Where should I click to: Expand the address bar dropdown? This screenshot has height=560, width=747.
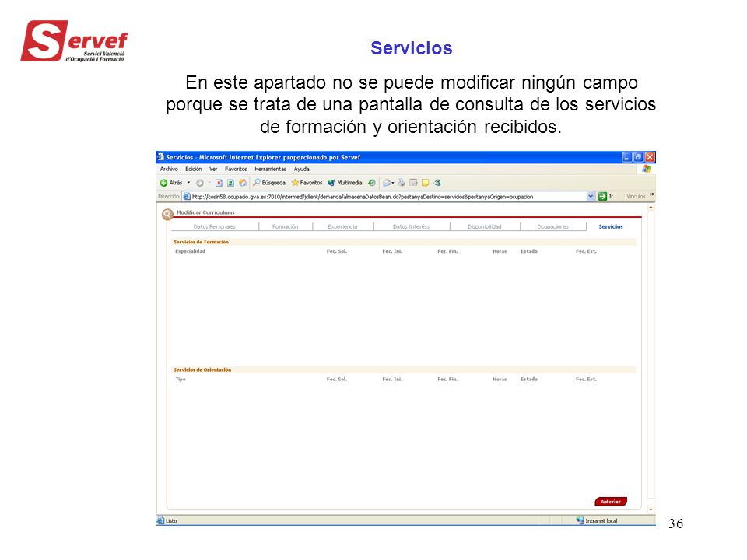pos(591,197)
